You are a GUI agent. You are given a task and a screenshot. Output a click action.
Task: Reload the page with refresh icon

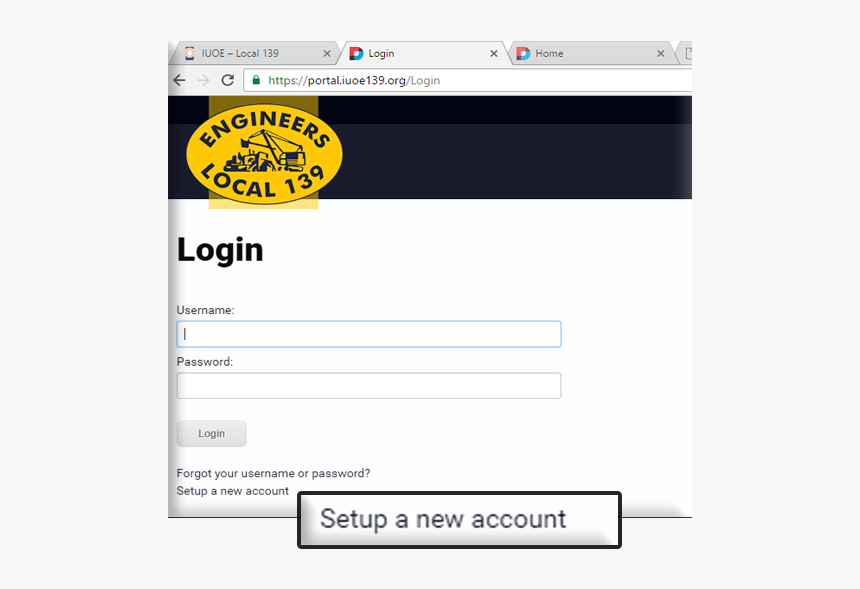tap(228, 81)
